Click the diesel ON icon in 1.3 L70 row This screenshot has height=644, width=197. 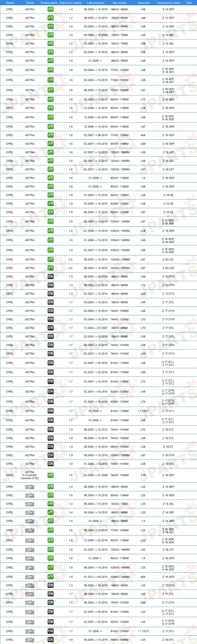coord(50,285)
